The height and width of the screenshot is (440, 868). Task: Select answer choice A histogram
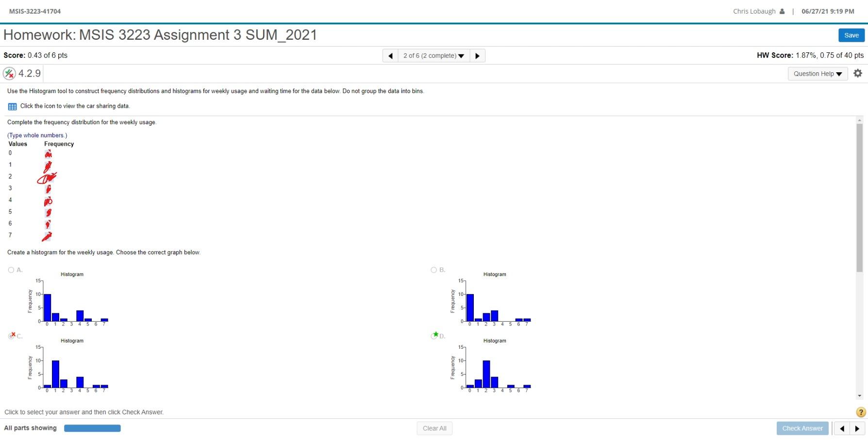point(11,270)
